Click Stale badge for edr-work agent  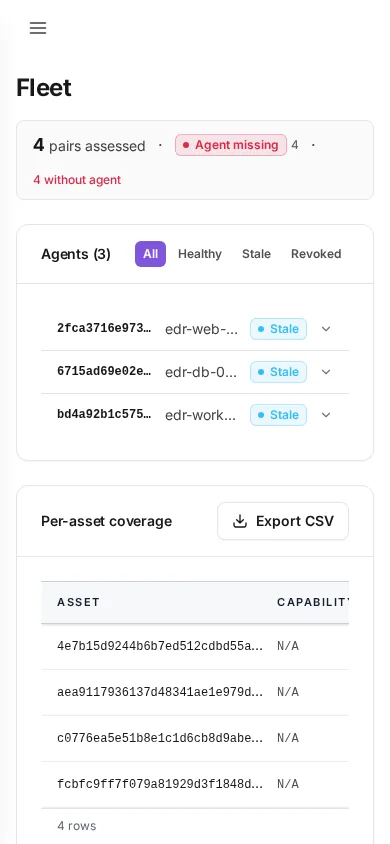(278, 415)
